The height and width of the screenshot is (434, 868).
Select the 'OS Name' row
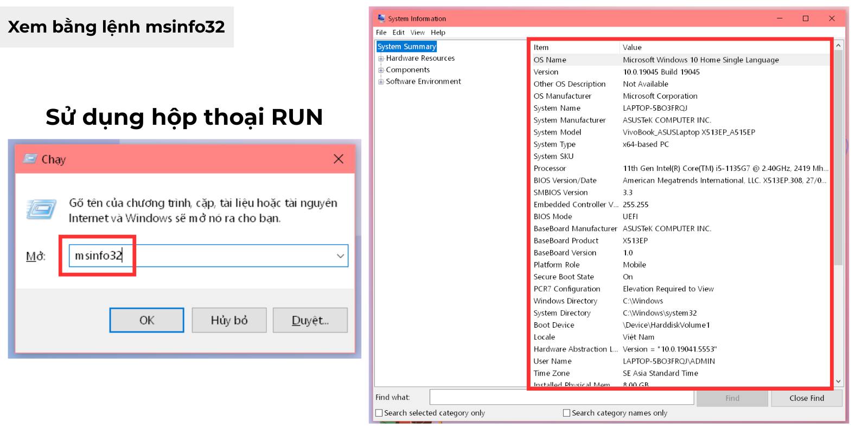[x=680, y=60]
